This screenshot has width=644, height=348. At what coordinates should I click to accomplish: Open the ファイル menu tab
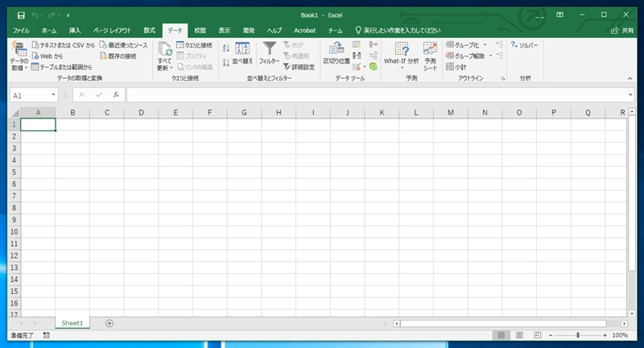pyautogui.click(x=21, y=31)
